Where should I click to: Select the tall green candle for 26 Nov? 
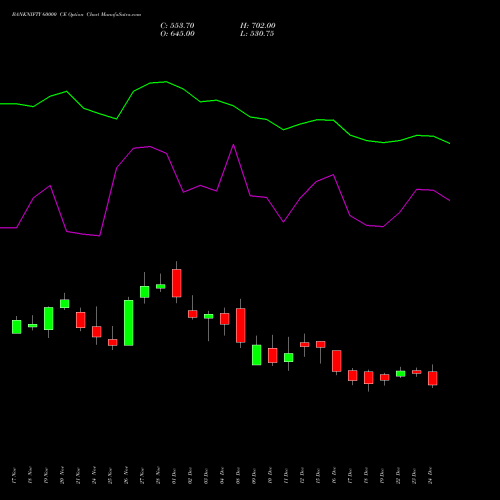click(x=129, y=323)
